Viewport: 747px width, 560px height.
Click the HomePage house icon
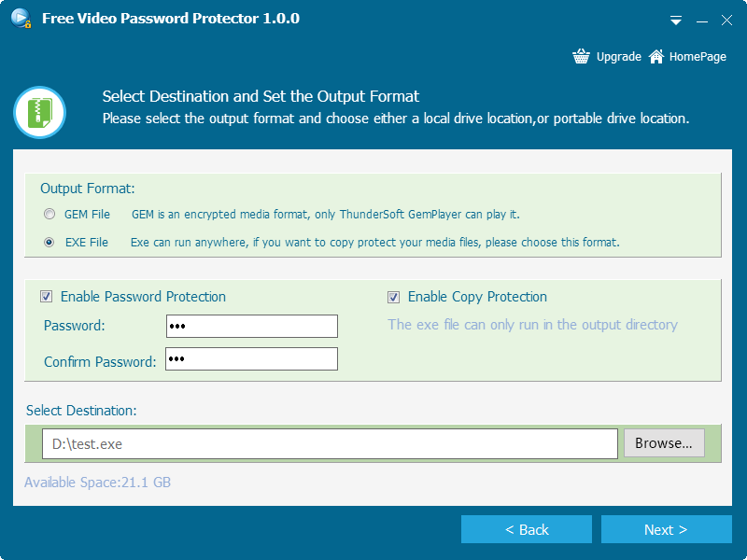[656, 57]
